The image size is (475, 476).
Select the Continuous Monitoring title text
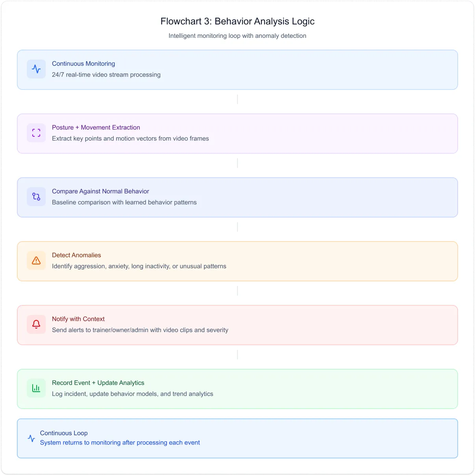83,63
